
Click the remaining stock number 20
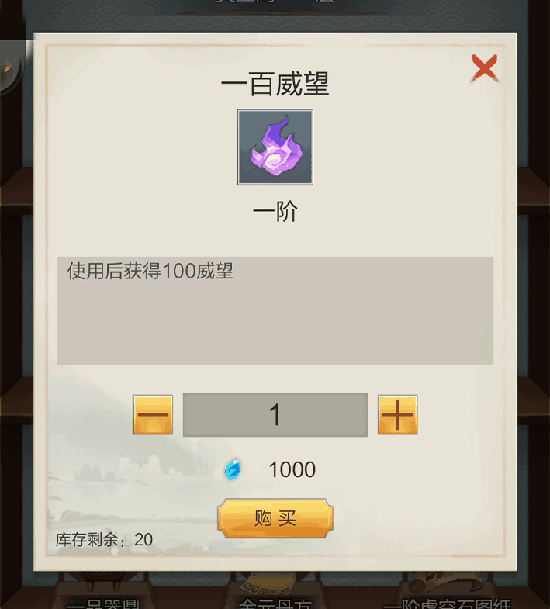point(144,539)
